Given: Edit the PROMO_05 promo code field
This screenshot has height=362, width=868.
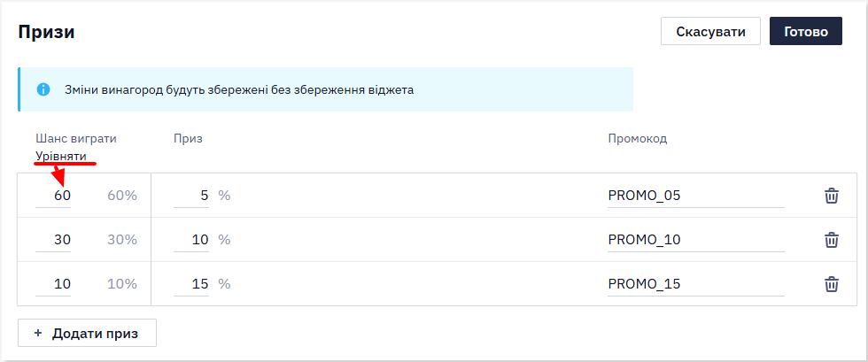Looking at the screenshot, I should tap(696, 196).
